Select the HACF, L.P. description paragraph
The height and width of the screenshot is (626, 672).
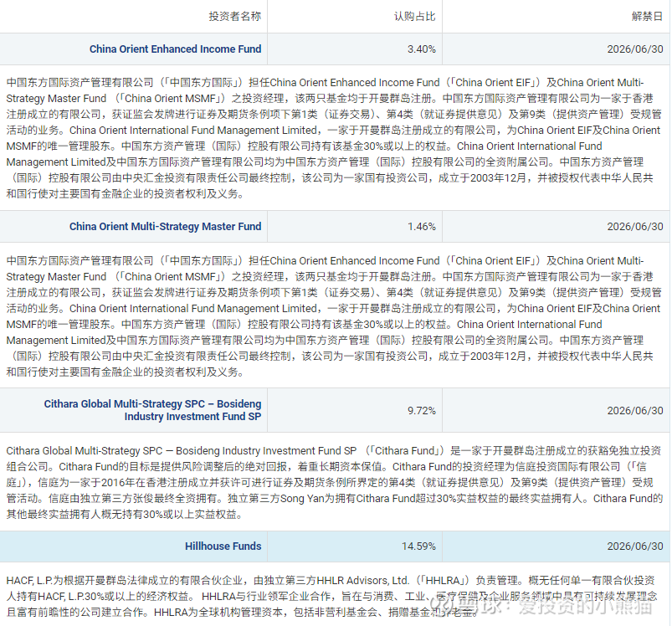331,597
